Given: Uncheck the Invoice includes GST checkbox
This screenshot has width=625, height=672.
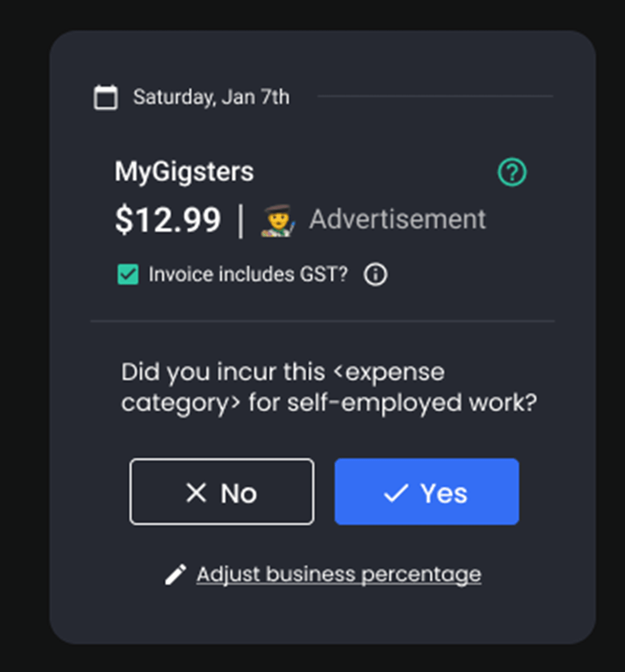Looking at the screenshot, I should [128, 274].
